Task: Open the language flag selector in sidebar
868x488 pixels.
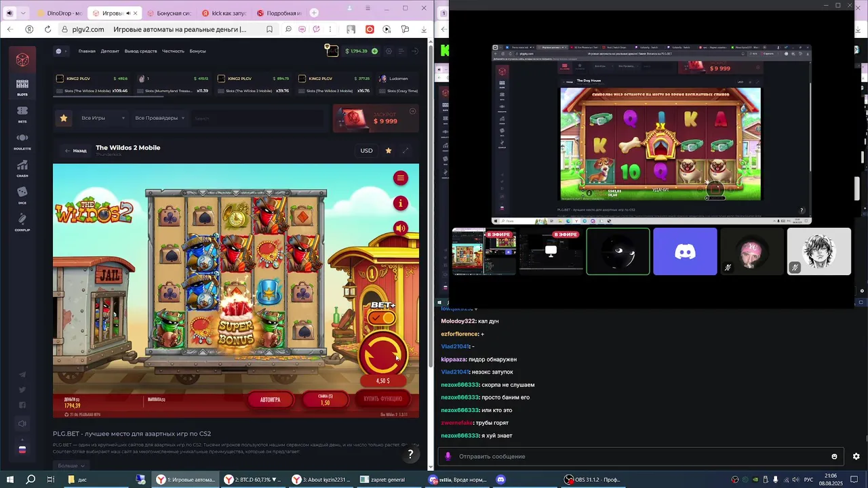Action: 22,449
